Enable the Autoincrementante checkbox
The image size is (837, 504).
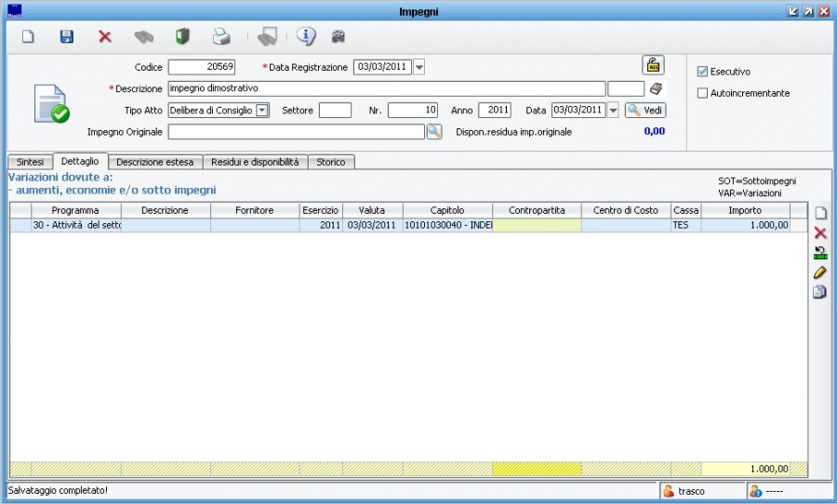pyautogui.click(x=703, y=93)
